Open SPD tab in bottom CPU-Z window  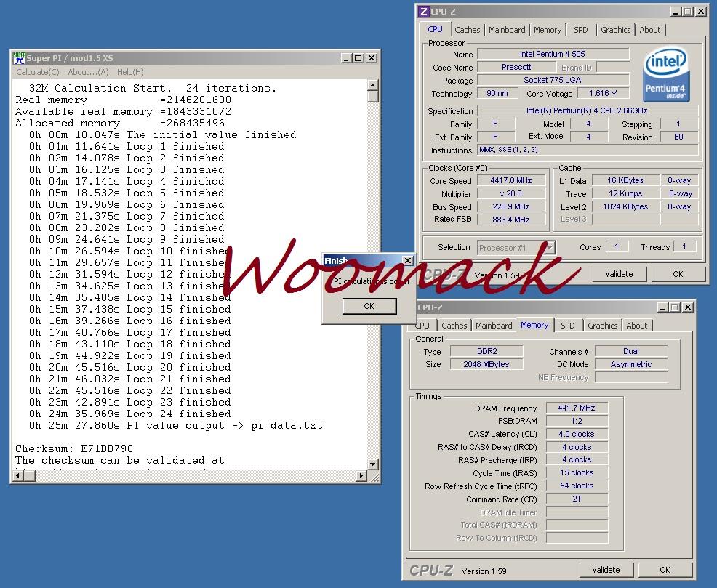[x=567, y=326]
